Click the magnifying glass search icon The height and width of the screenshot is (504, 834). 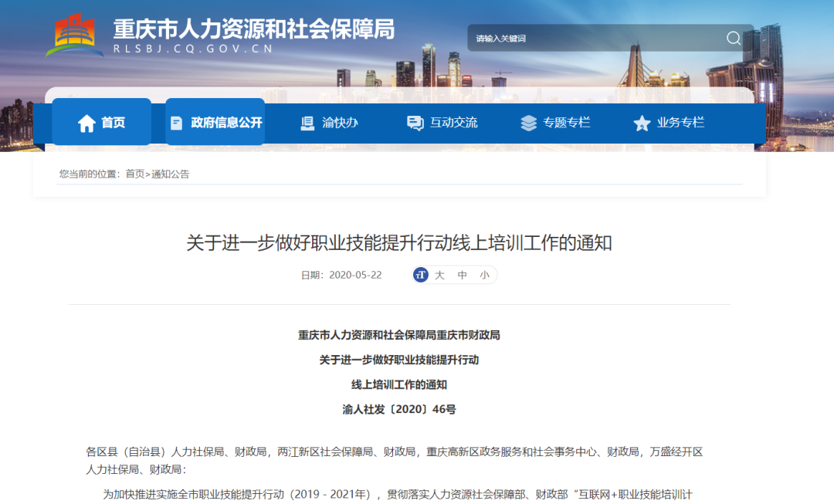tap(732, 37)
